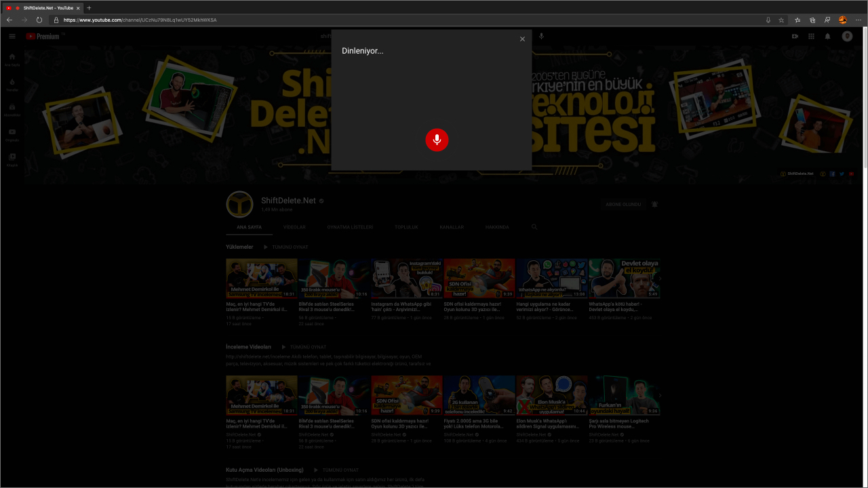
Task: Click the red microphone button in dialog
Action: tap(437, 139)
